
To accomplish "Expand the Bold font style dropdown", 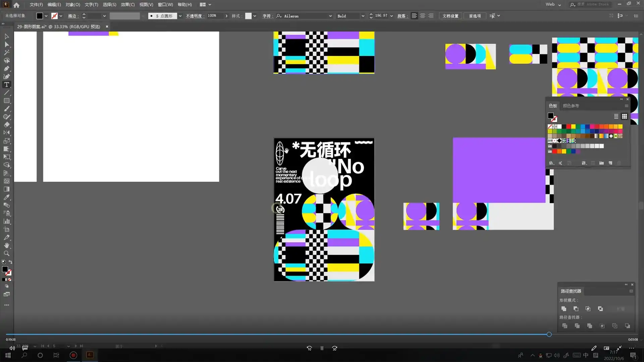I will 363,16.
